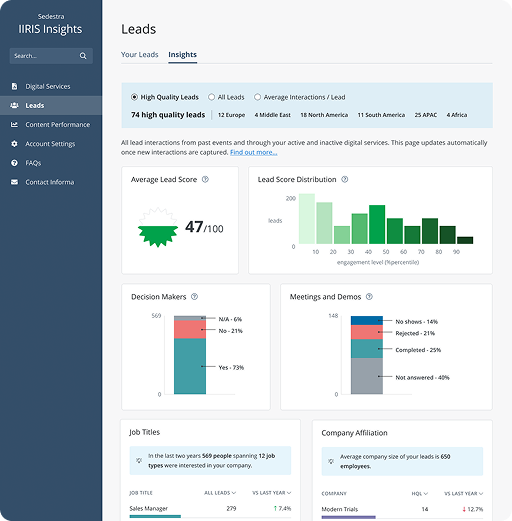Click the lightbulb icon in Job Titles tip

point(139,460)
